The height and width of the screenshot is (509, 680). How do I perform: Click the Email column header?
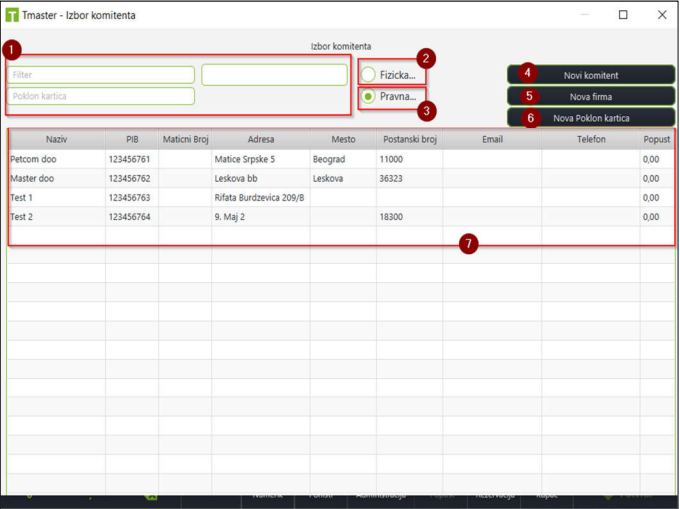click(x=492, y=139)
